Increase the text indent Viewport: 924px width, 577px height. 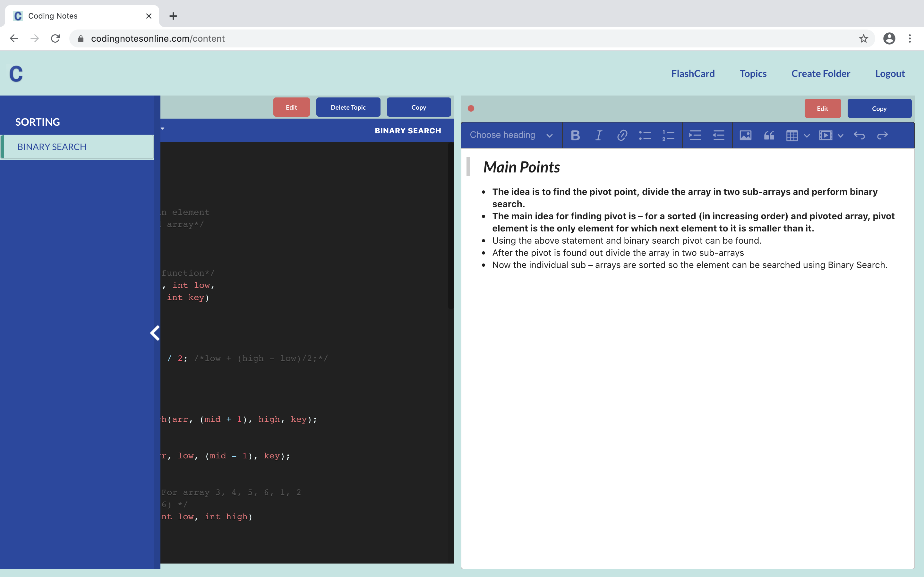[695, 135]
